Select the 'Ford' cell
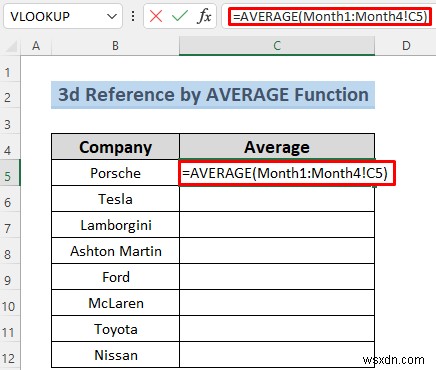The width and height of the screenshot is (436, 370). tap(115, 277)
